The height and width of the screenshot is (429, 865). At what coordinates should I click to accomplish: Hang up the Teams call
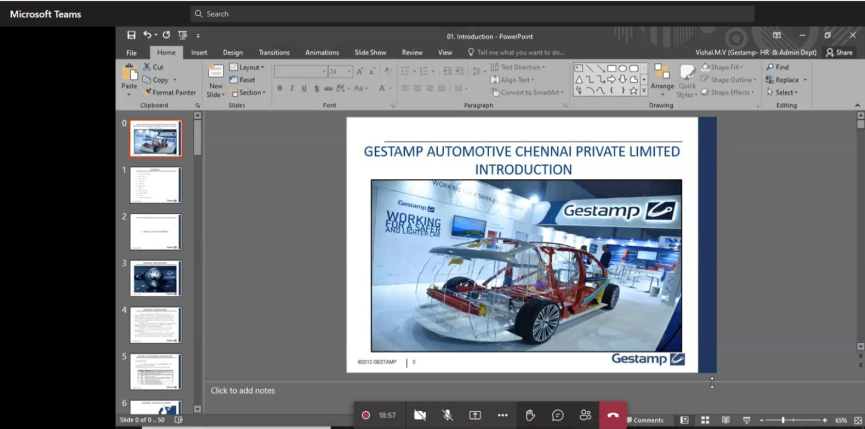click(613, 415)
